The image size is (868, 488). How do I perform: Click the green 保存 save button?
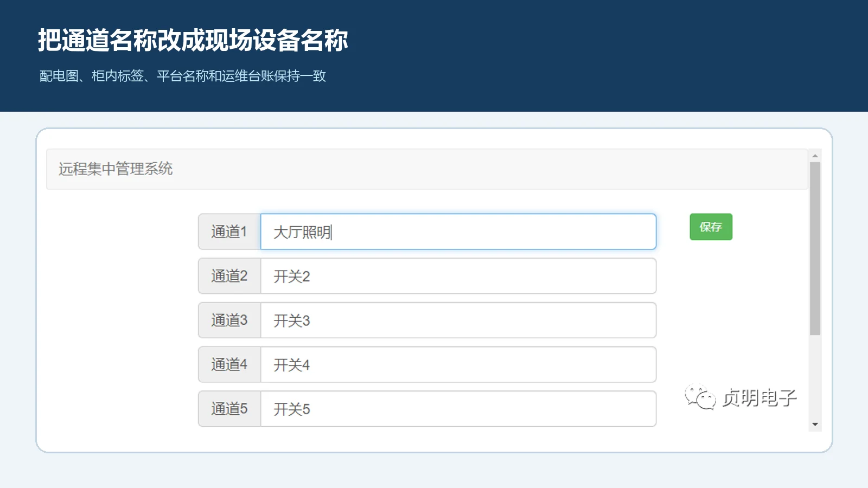pyautogui.click(x=711, y=227)
